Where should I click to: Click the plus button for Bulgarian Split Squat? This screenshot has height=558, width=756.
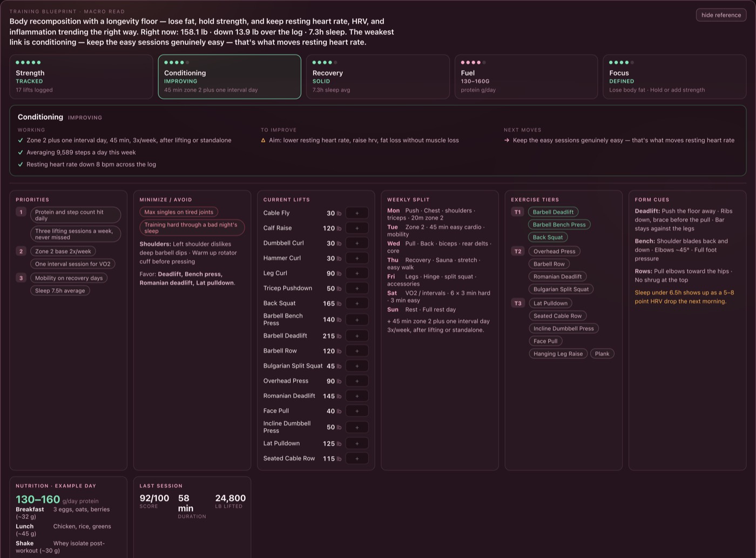pyautogui.click(x=357, y=366)
